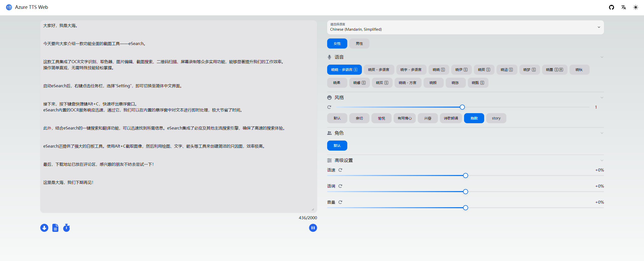Click the smiley icon beside 风格

tap(329, 98)
